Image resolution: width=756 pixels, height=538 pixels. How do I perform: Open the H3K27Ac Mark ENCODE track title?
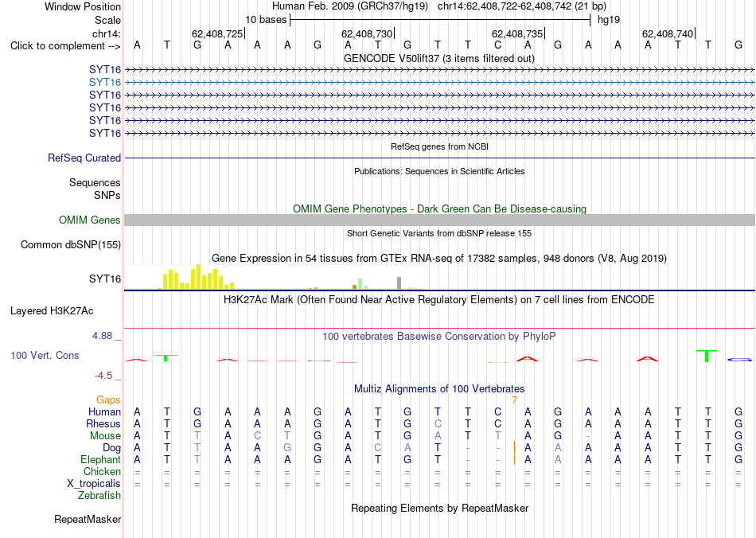pyautogui.click(x=439, y=300)
